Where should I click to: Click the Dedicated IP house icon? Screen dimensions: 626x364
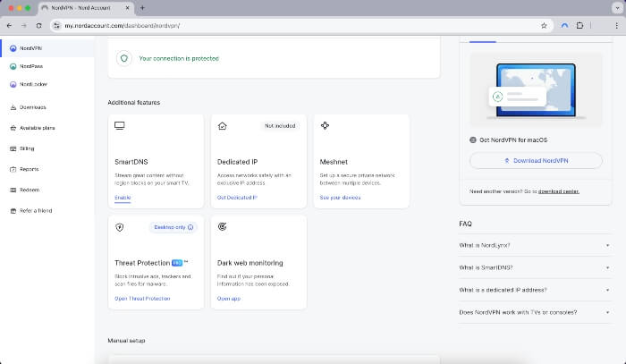coord(223,126)
